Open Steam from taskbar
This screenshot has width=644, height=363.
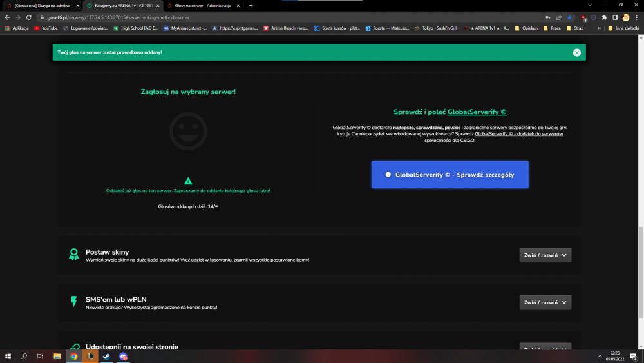coord(106,357)
